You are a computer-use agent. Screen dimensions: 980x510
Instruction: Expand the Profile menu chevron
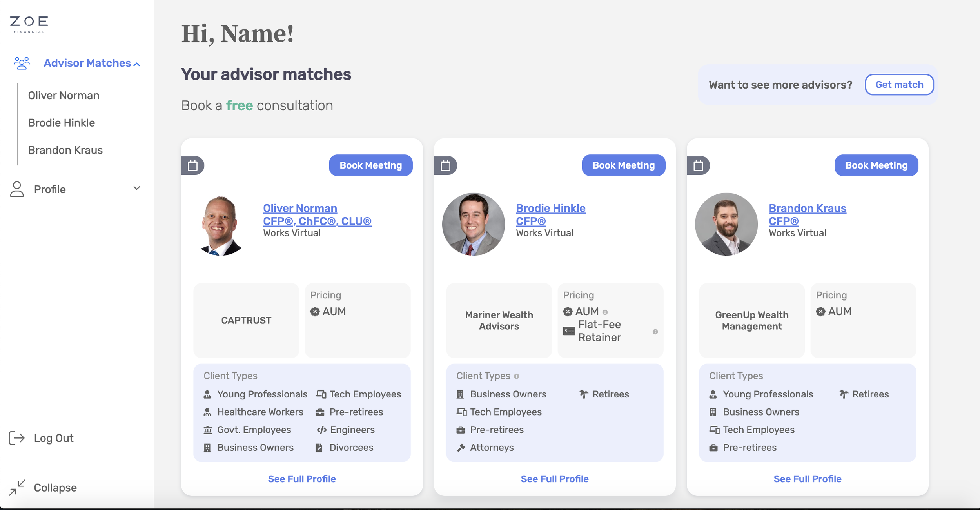coord(136,188)
